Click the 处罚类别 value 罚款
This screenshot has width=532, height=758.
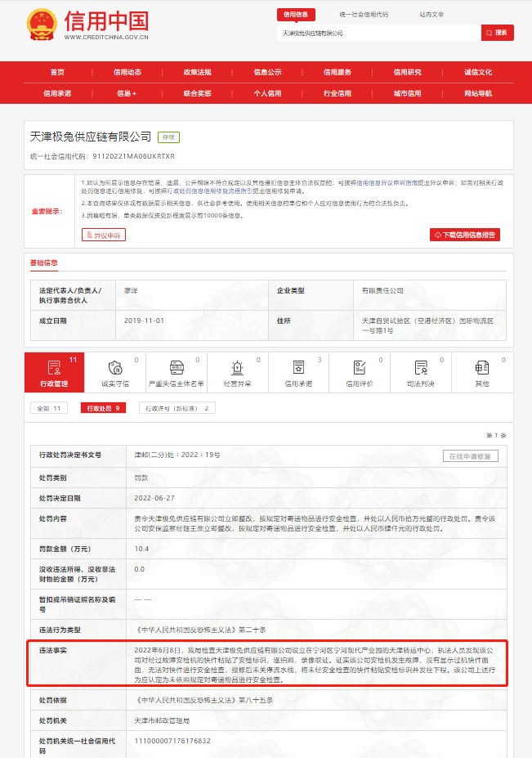(x=141, y=478)
